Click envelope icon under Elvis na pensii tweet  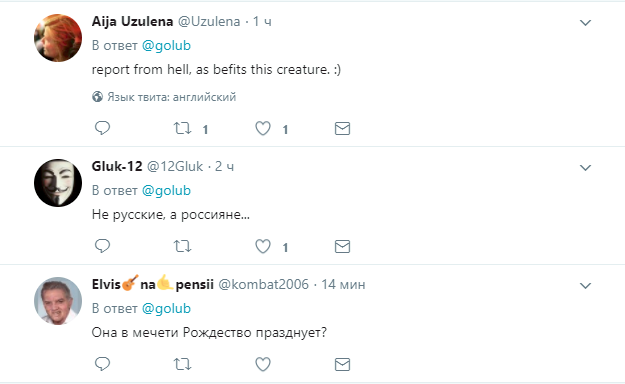pos(342,364)
